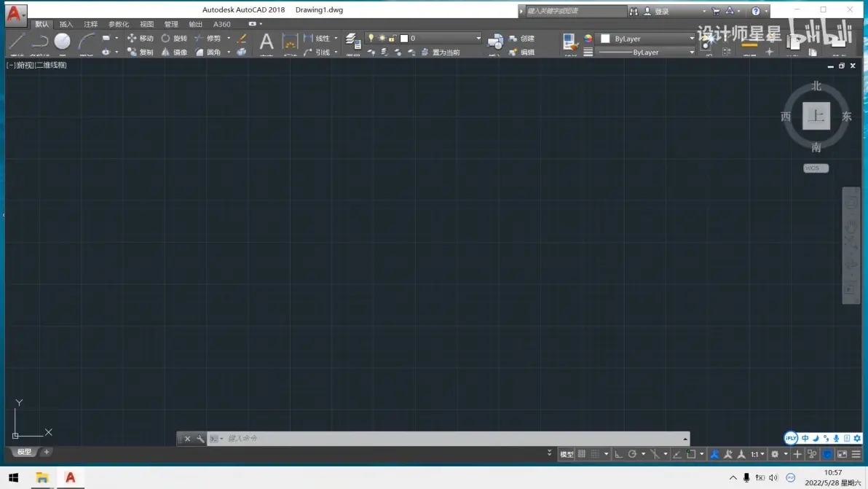Click the WCS button under the ViewCube
Screen dimensions: 868x489
click(x=816, y=168)
